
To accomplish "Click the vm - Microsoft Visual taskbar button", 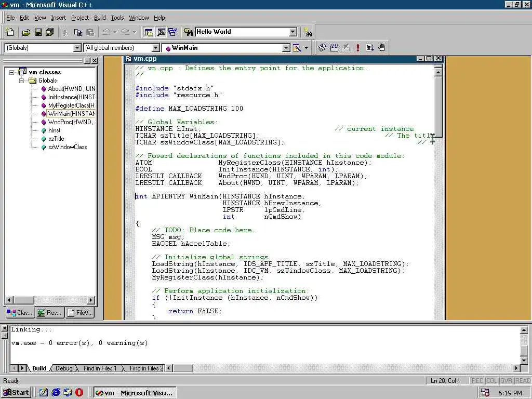I will click(135, 393).
